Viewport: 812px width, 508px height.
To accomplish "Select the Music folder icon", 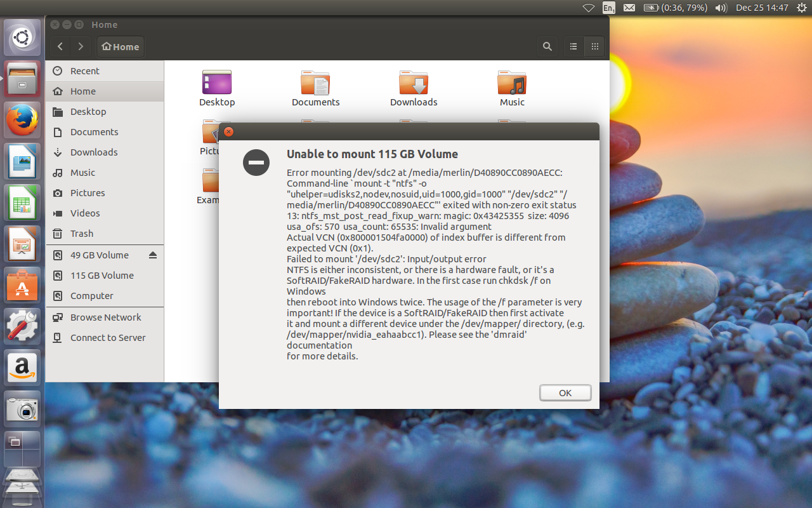I will pyautogui.click(x=512, y=89).
